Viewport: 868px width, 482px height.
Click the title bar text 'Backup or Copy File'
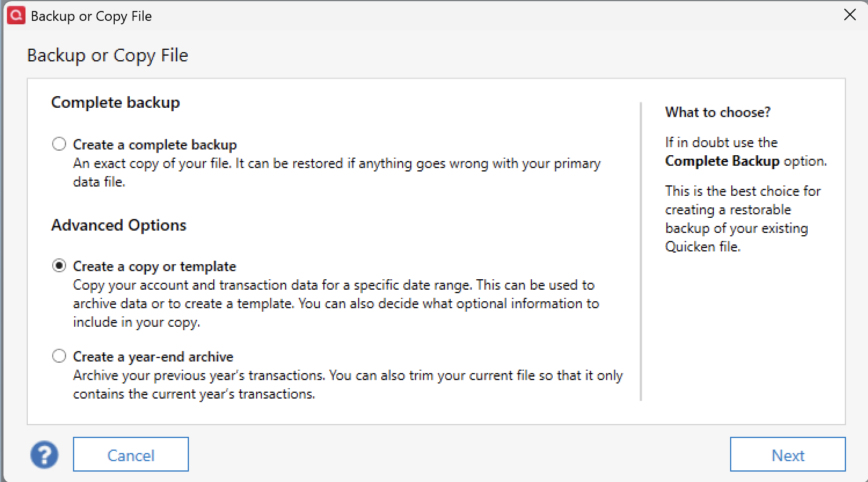coord(91,16)
